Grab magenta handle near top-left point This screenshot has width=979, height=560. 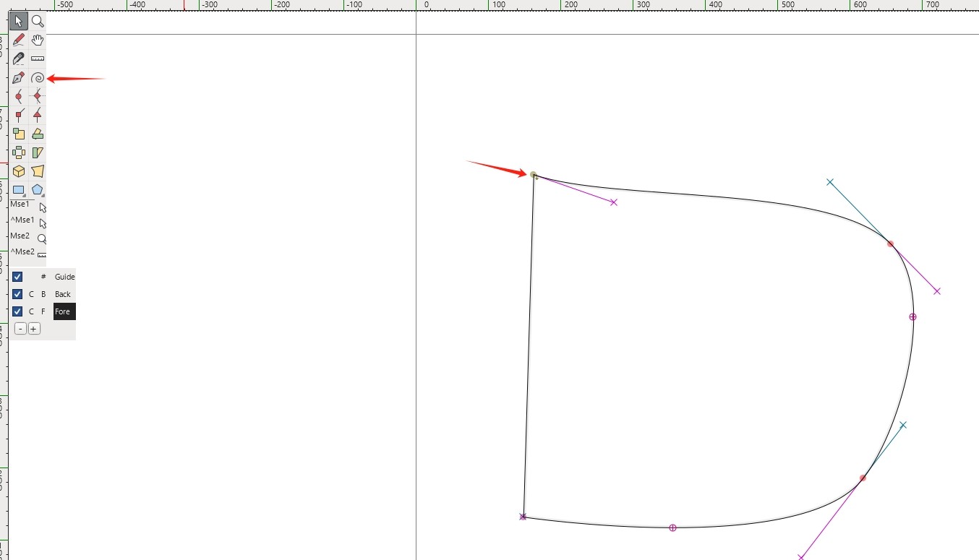pyautogui.click(x=614, y=202)
